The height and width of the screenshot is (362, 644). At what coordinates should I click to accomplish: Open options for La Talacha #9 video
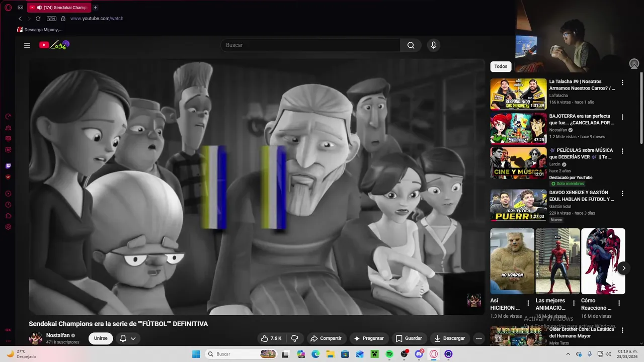[622, 82]
